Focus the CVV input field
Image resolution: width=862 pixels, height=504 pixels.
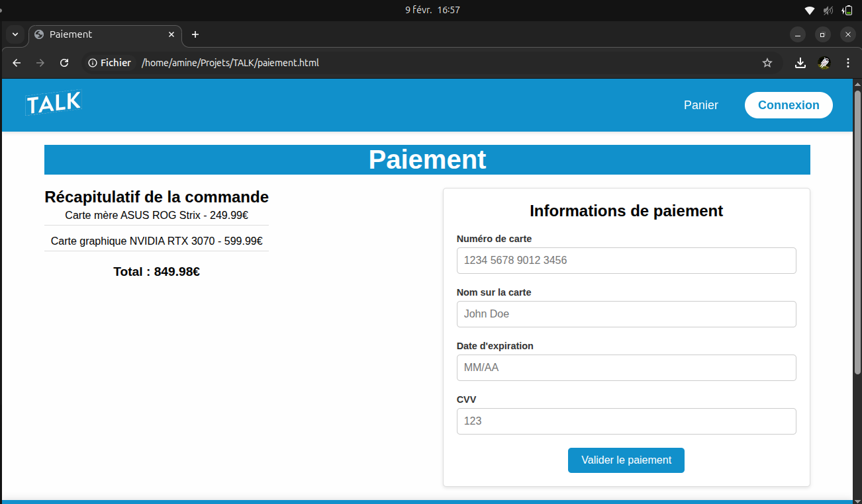(x=626, y=421)
